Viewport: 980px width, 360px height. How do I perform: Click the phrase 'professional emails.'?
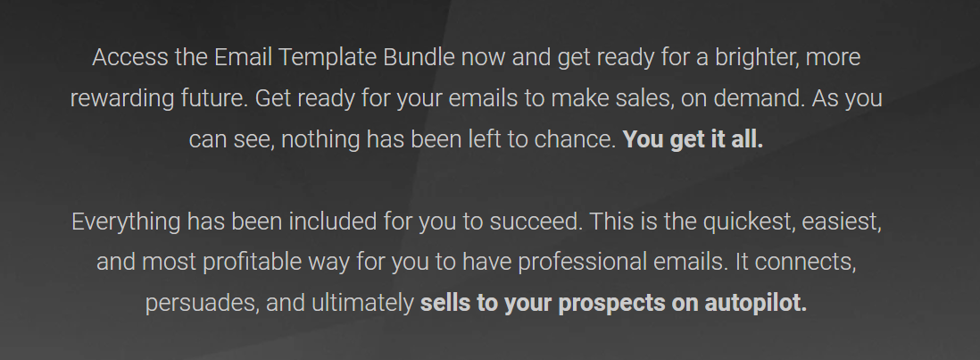point(623,263)
